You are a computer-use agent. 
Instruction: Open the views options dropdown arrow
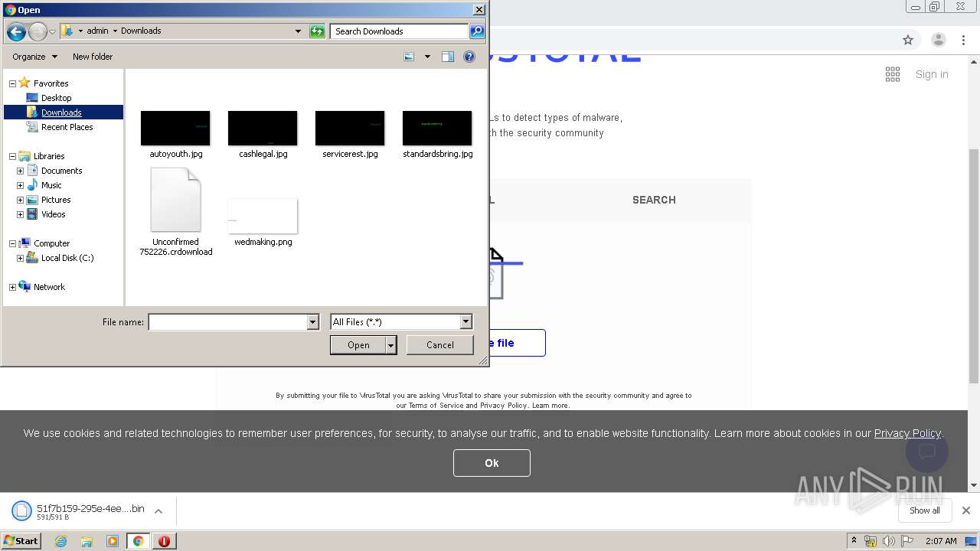[427, 57]
